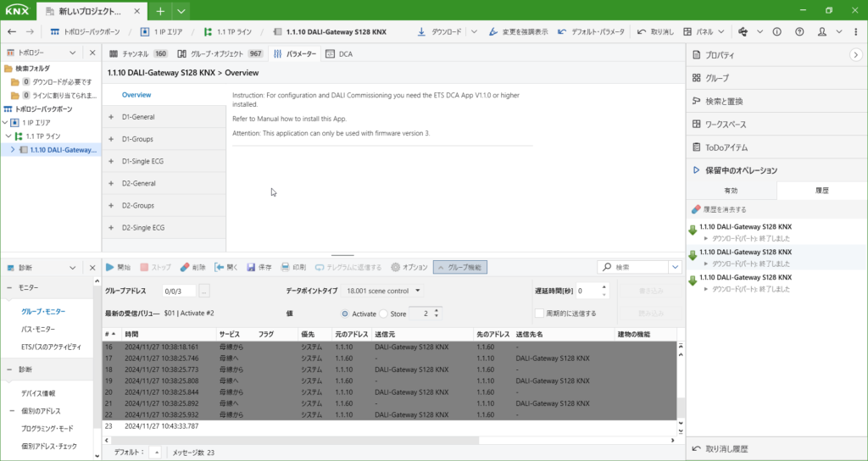Expand the D1-General section
The image size is (868, 461).
[x=111, y=117]
